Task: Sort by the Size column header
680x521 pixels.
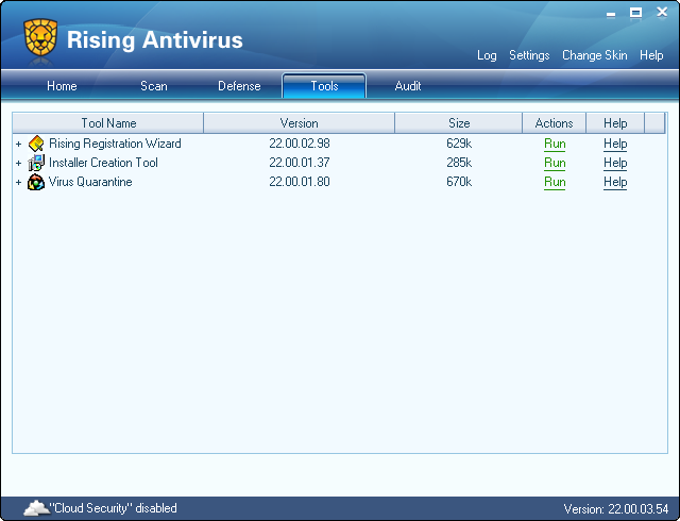Action: coord(459,123)
